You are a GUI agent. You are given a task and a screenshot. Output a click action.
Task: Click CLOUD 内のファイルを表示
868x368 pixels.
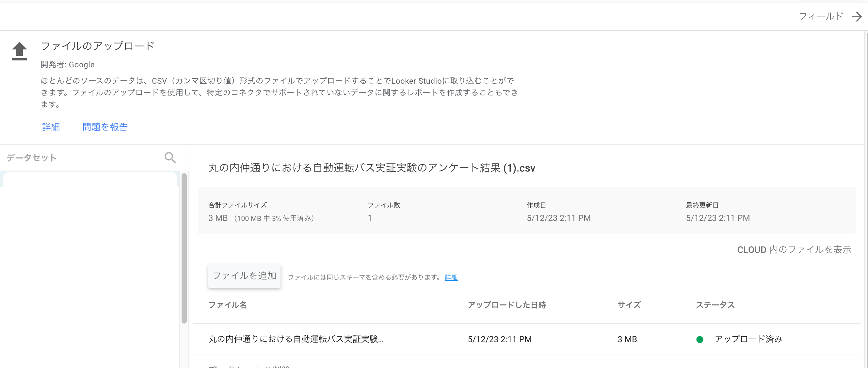(x=794, y=250)
